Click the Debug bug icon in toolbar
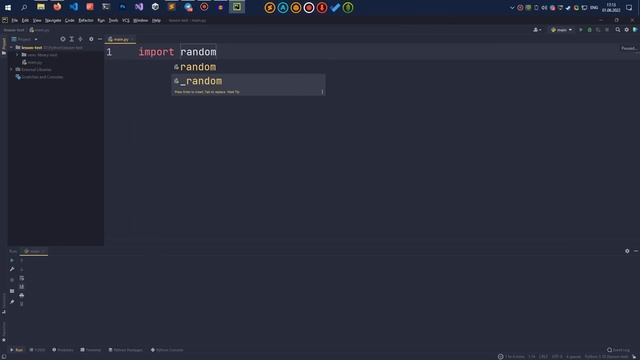The height and width of the screenshot is (360, 640). coord(589,30)
